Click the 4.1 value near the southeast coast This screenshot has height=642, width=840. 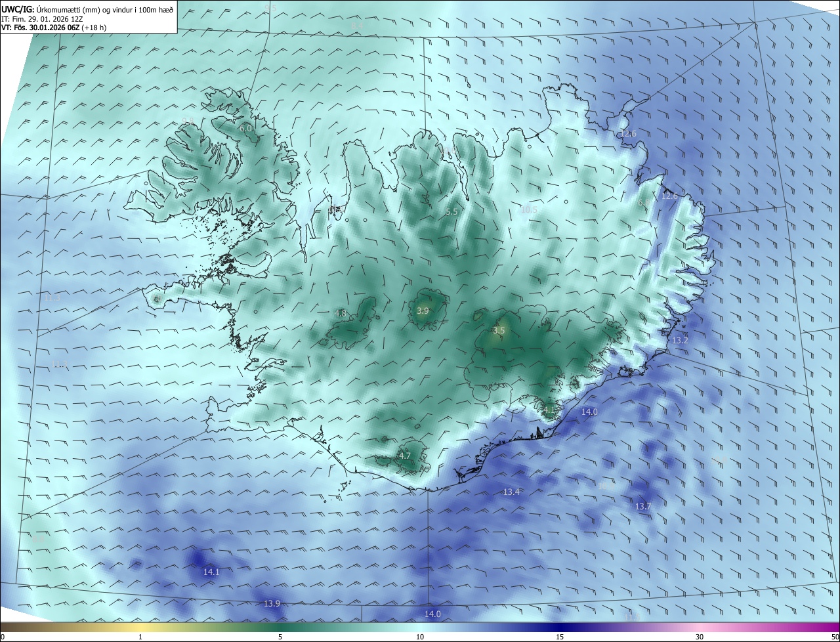point(549,410)
